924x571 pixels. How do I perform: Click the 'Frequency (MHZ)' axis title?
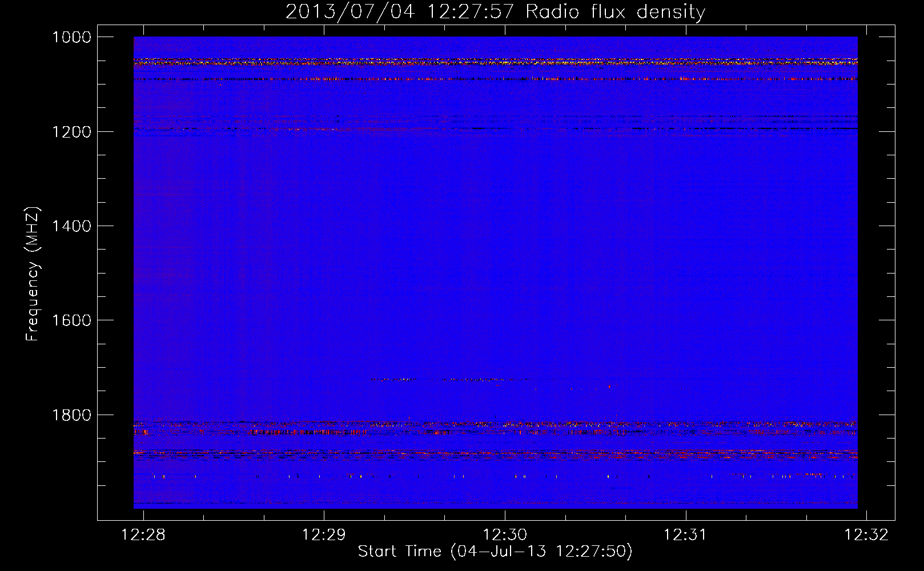click(33, 274)
